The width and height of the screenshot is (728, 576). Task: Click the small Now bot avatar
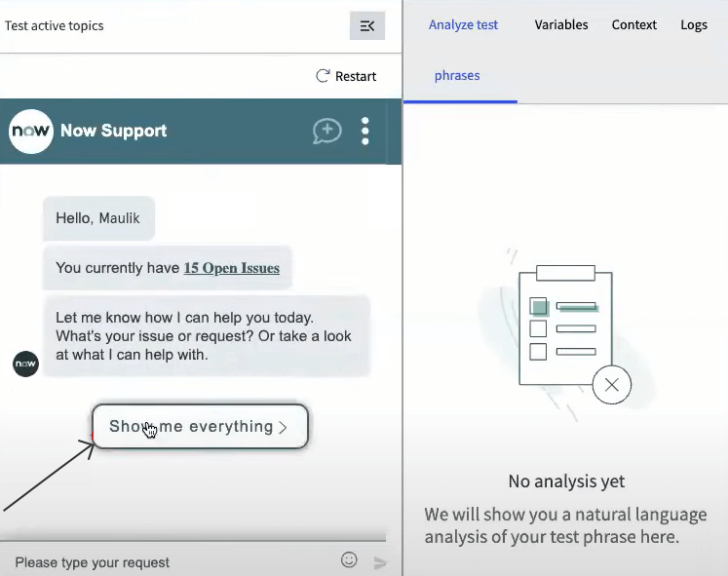click(x=25, y=364)
